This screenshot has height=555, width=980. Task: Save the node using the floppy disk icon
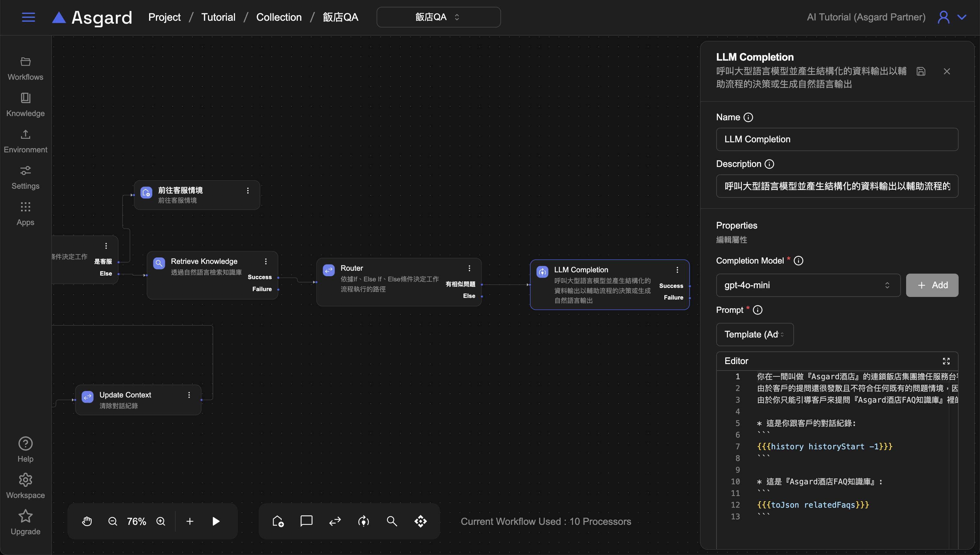tap(921, 71)
